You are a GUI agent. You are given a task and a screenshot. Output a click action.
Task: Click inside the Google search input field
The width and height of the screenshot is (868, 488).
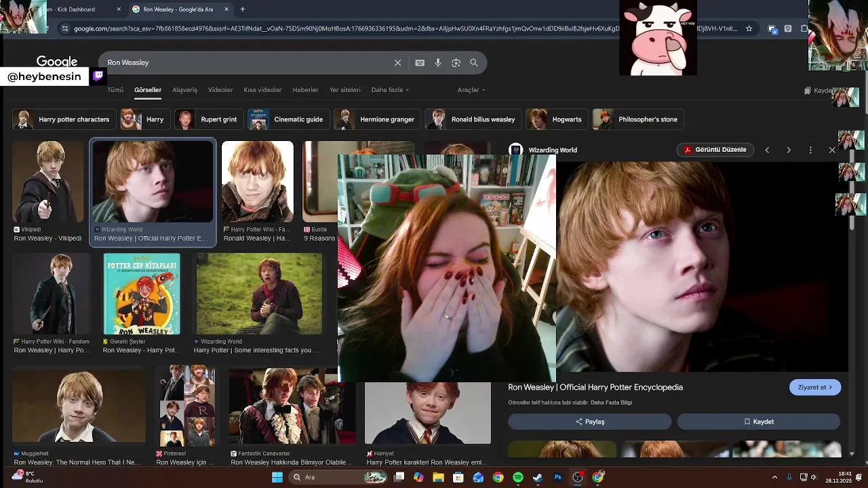248,62
